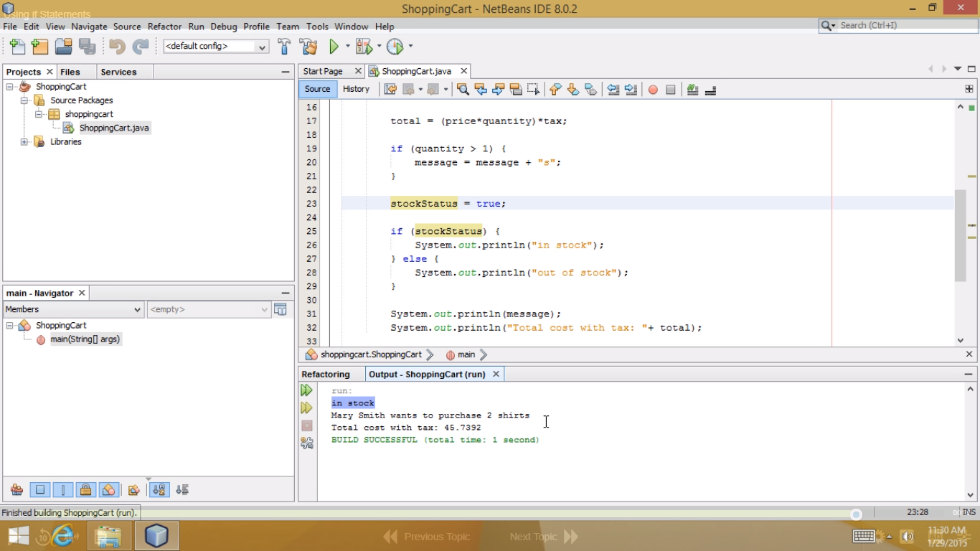Switch to History editor view
Screen dimensions: 980x551
(x=356, y=89)
